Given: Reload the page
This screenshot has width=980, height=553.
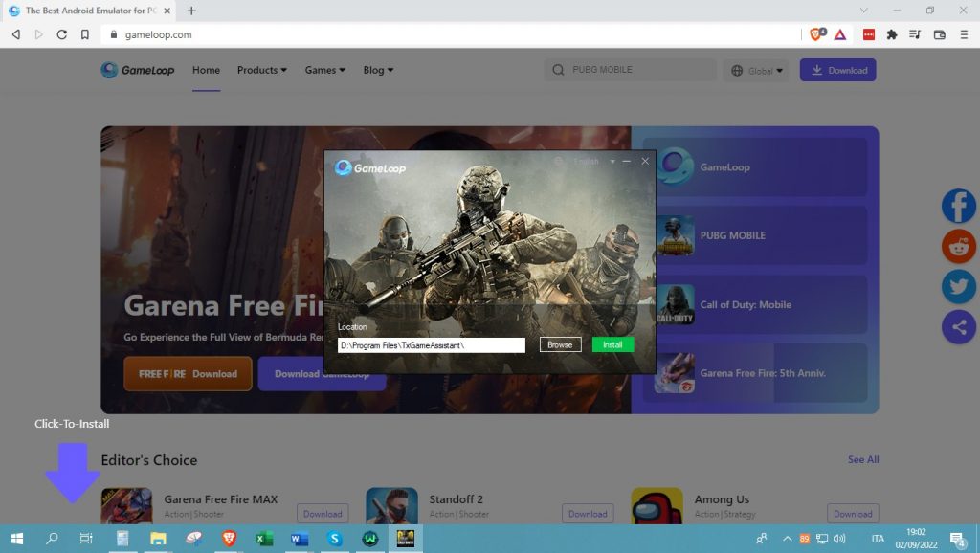Looking at the screenshot, I should [x=62, y=34].
